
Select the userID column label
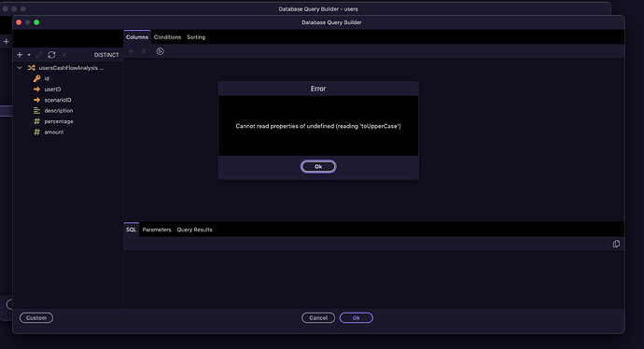(52, 89)
